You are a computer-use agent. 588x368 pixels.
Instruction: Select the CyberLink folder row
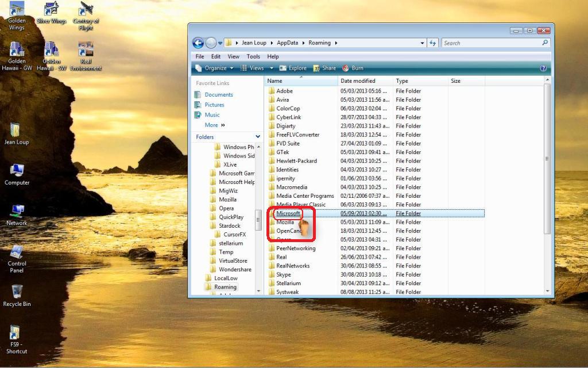tap(376, 117)
